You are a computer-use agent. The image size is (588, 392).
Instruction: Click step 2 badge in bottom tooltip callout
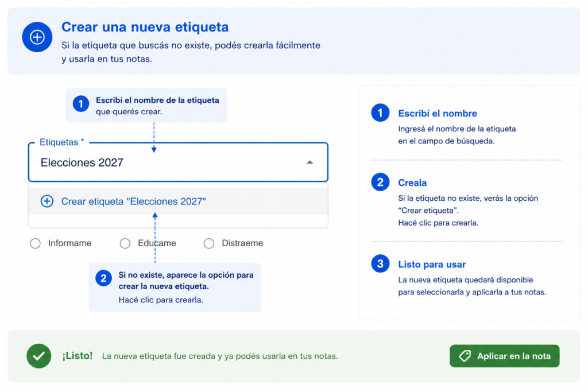click(103, 278)
